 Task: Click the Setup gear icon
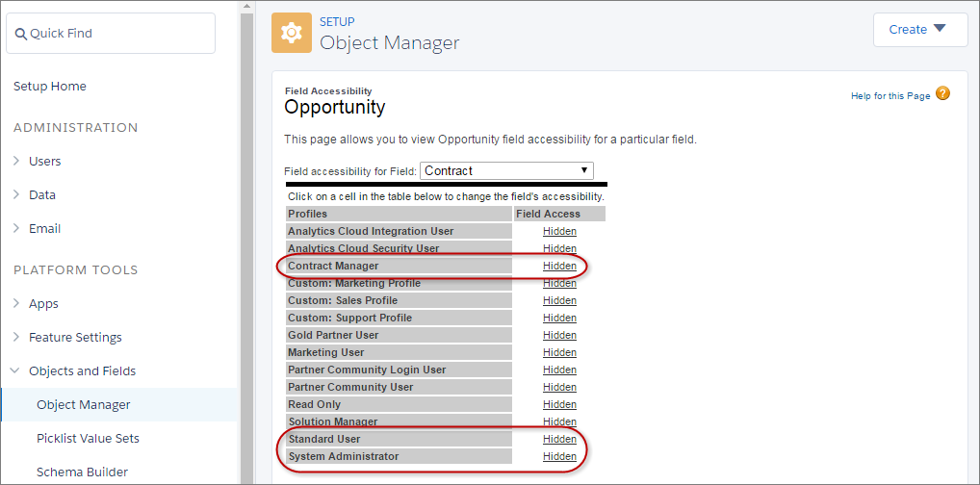[x=292, y=33]
